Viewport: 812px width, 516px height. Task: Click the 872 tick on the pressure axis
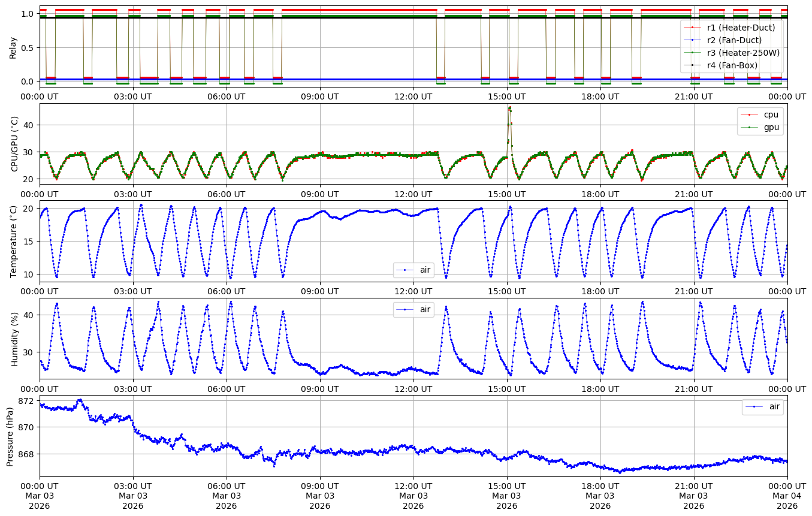coord(28,400)
